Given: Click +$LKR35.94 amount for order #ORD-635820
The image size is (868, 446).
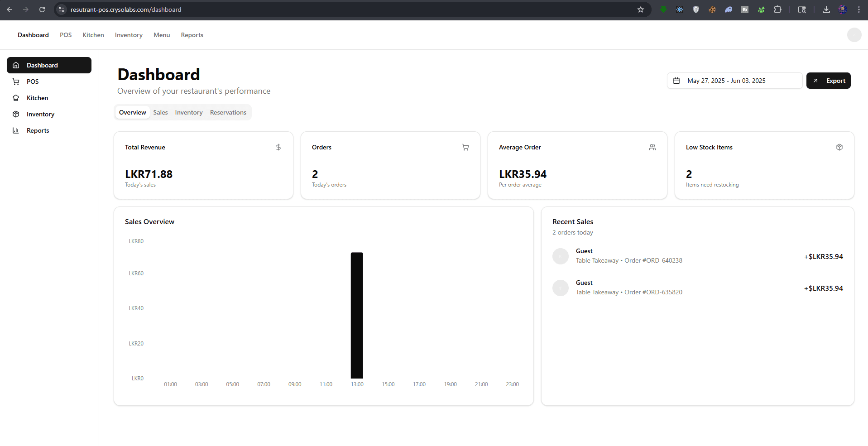Looking at the screenshot, I should point(824,288).
